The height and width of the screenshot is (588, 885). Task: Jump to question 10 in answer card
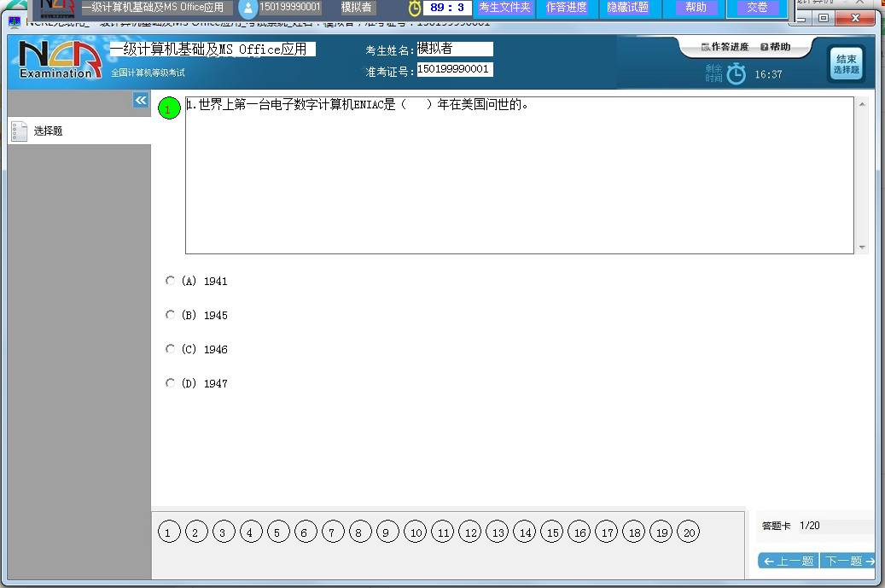point(415,533)
